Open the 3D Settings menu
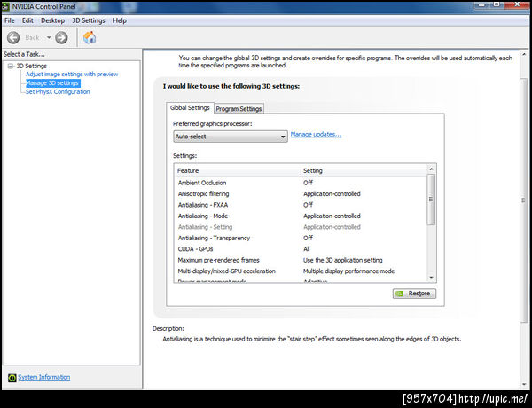The height and width of the screenshot is (408, 532). point(89,20)
